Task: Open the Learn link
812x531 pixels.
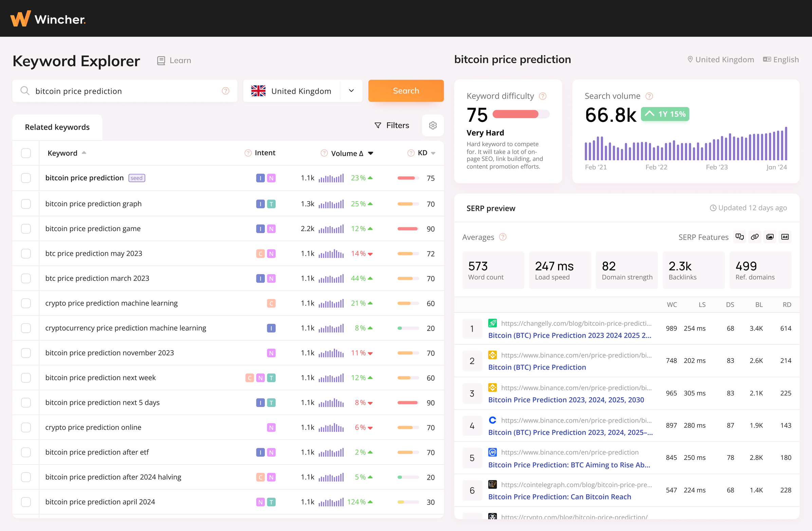Action: pyautogui.click(x=174, y=60)
